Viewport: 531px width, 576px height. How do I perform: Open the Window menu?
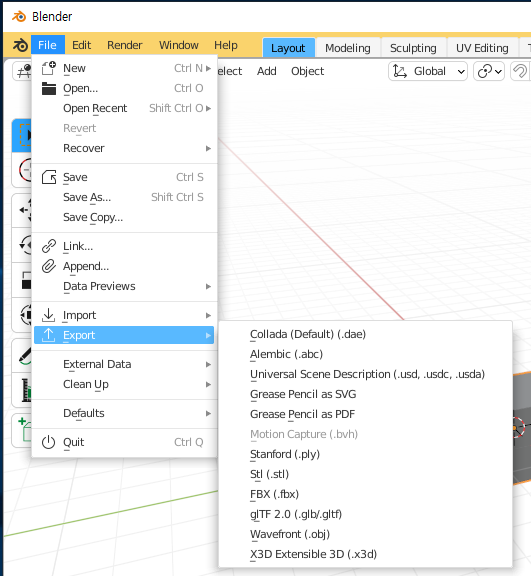pos(178,45)
